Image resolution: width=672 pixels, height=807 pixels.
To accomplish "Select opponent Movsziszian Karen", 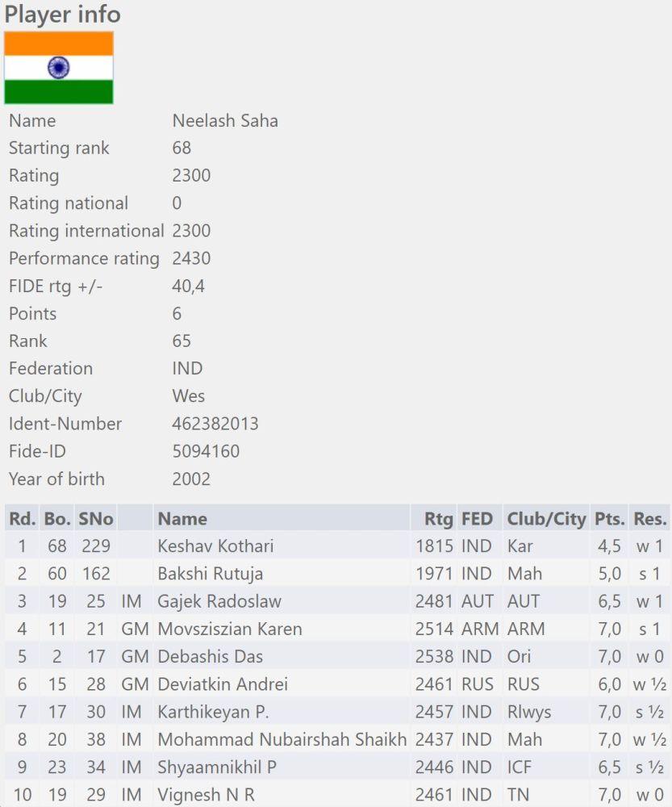I will [x=230, y=629].
